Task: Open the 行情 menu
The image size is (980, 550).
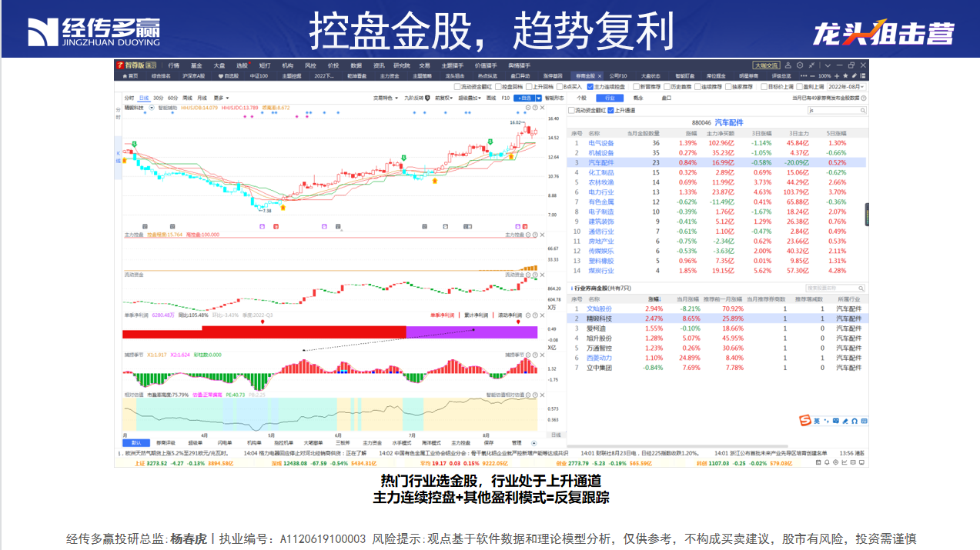Action: pyautogui.click(x=174, y=65)
